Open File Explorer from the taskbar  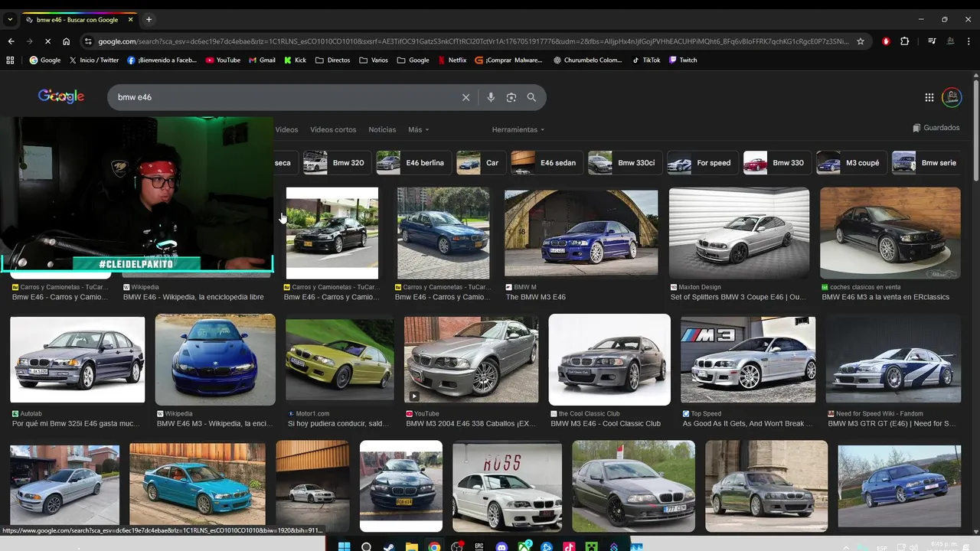click(412, 546)
